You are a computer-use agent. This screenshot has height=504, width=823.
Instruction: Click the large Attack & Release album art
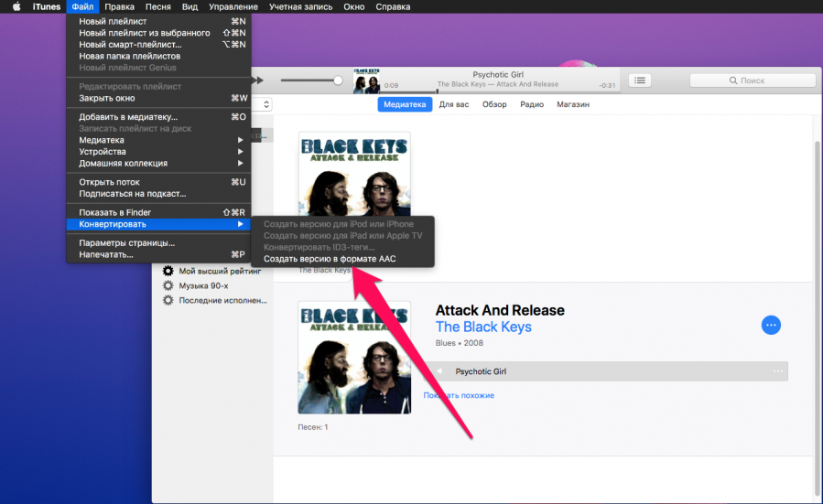tap(354, 358)
